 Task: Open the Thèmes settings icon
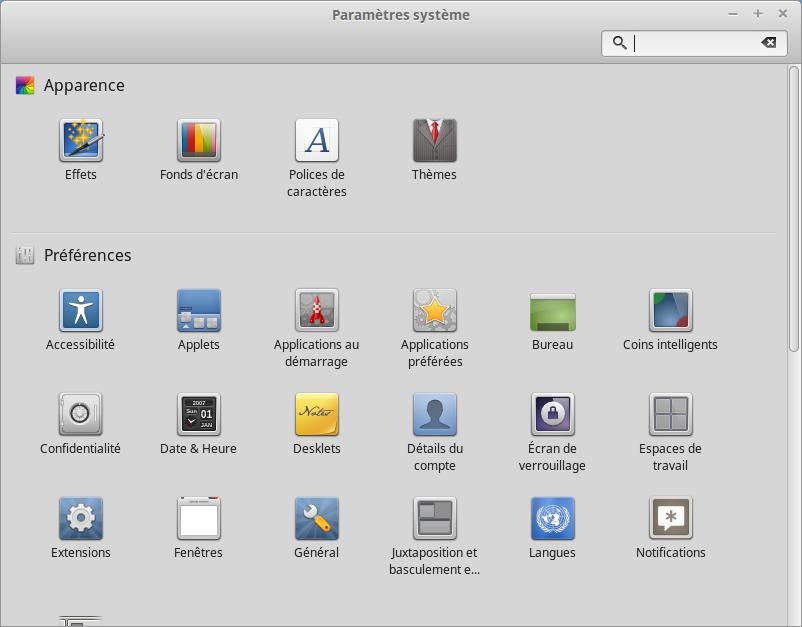434,140
